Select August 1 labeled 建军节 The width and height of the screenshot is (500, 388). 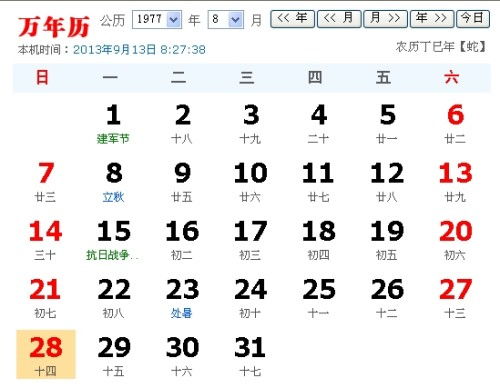(x=113, y=124)
